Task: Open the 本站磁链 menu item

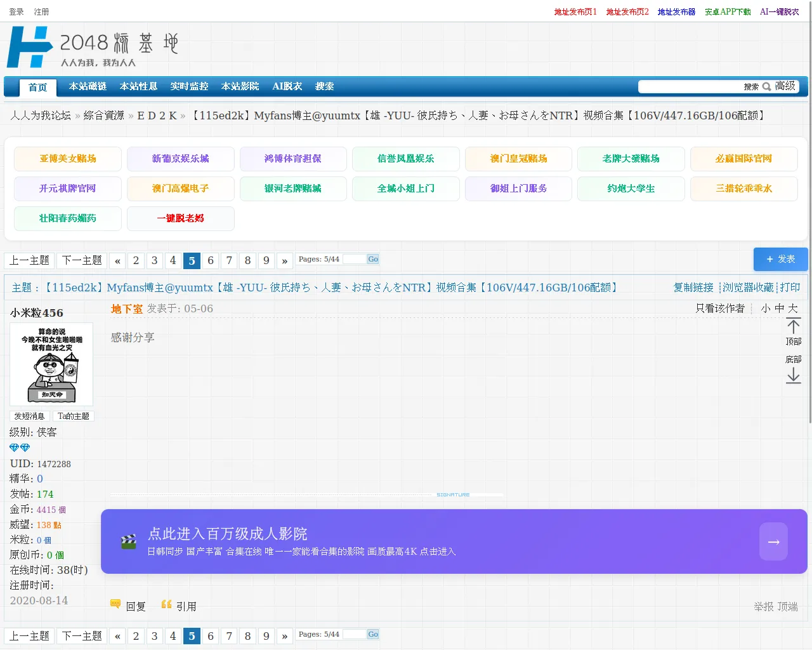Action: (x=88, y=86)
